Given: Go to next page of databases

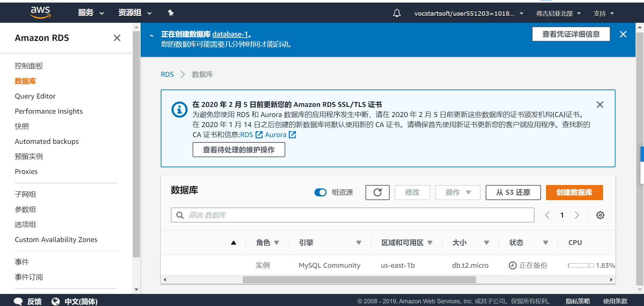Looking at the screenshot, I should (577, 215).
